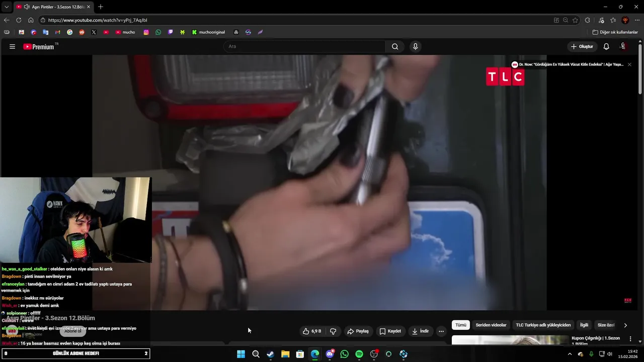Screen dimensions: 644x362
Task: Open X (Twitter) bookmark in favorites bar
Action: pos(94,32)
